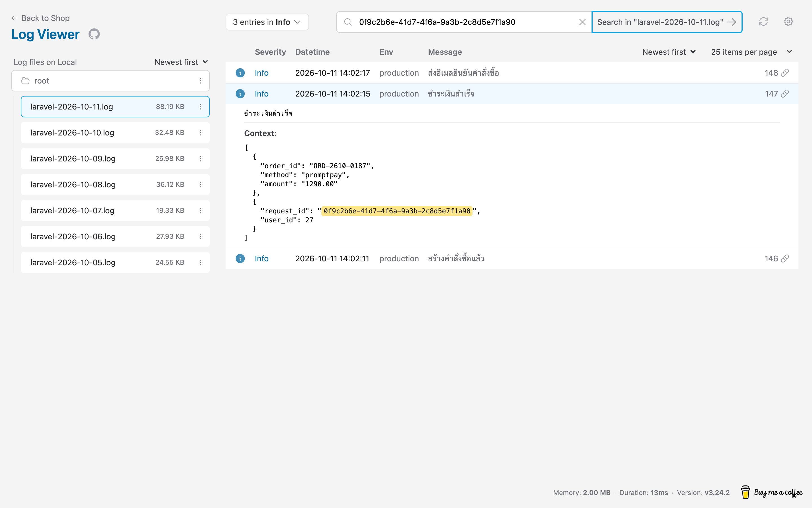Open options for laravel-2026-10-08.log
812x508 pixels.
click(201, 185)
